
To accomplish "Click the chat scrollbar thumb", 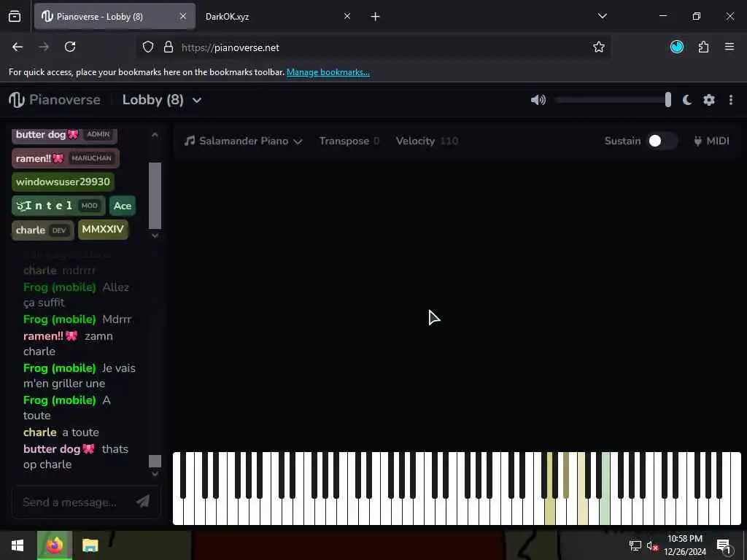I will 155,461.
